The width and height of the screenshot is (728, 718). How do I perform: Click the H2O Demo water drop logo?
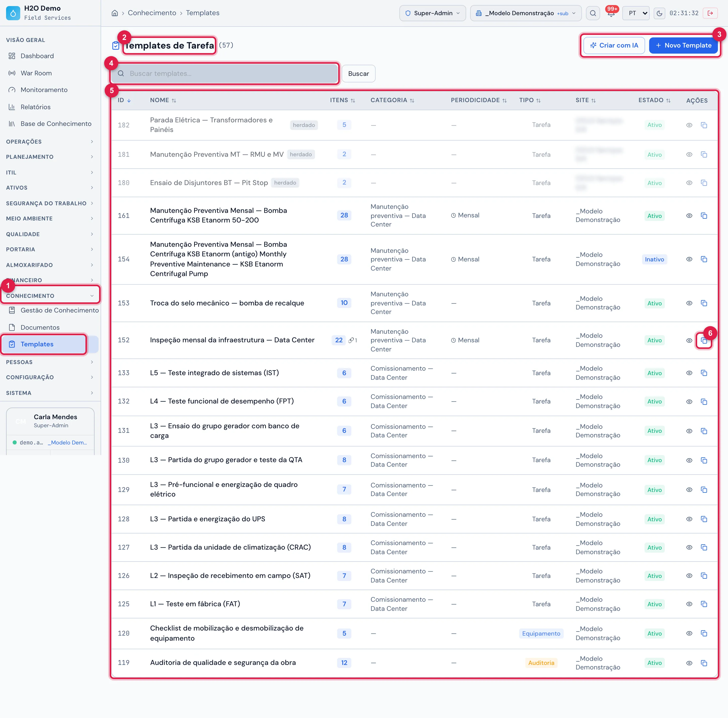[x=13, y=13]
